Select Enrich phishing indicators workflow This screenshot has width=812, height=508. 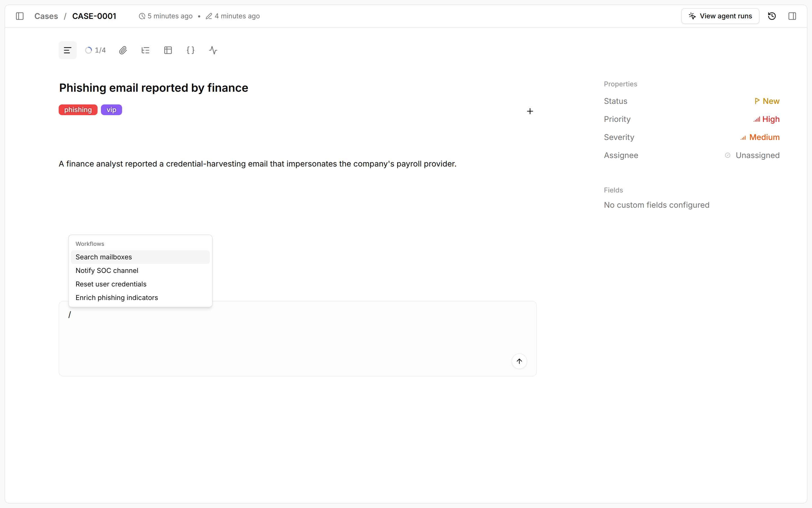coord(140,298)
